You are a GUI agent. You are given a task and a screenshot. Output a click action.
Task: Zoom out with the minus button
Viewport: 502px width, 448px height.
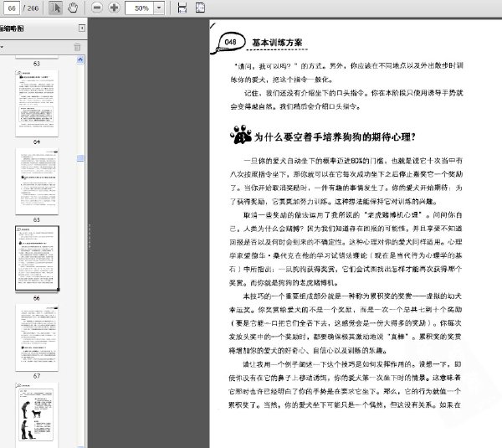[x=97, y=8]
